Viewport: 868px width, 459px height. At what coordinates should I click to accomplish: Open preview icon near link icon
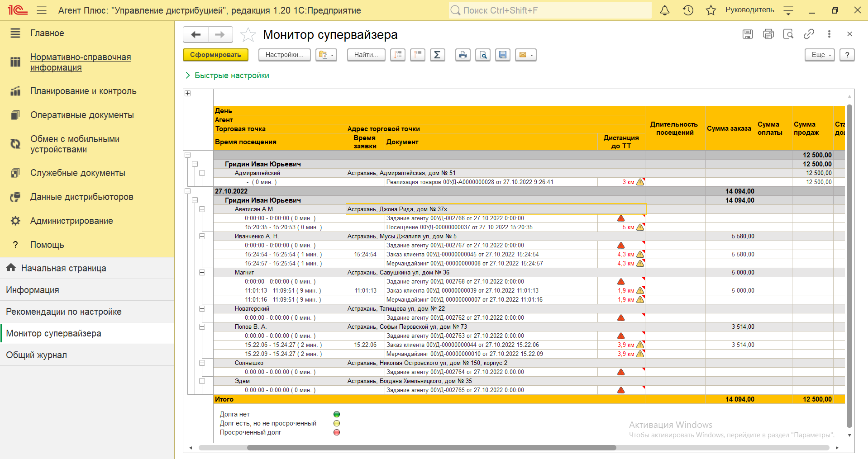click(x=788, y=34)
